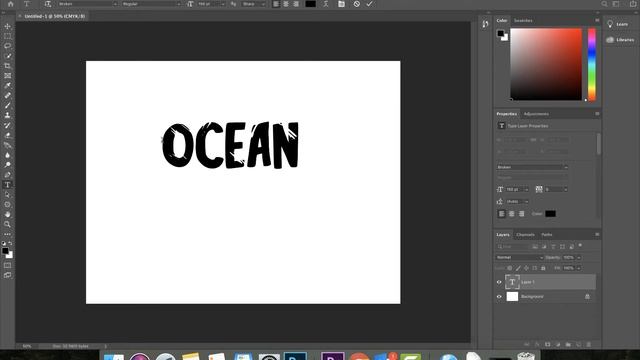Select the Eyedropper tool
The height and width of the screenshot is (360, 640).
[x=7, y=85]
